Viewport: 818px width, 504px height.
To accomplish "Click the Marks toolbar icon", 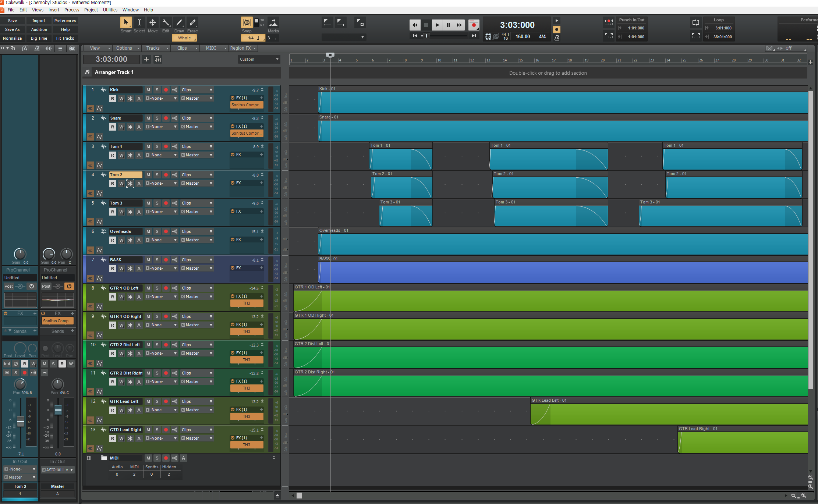I will pos(273,23).
